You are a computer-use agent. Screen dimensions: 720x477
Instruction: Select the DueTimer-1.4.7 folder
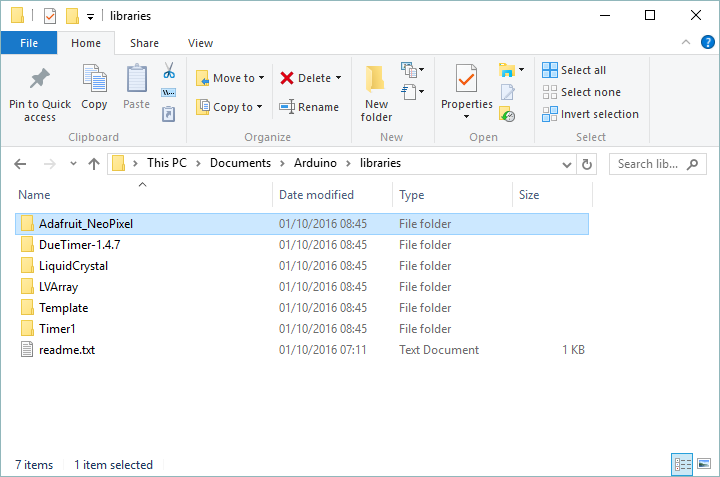302,245
